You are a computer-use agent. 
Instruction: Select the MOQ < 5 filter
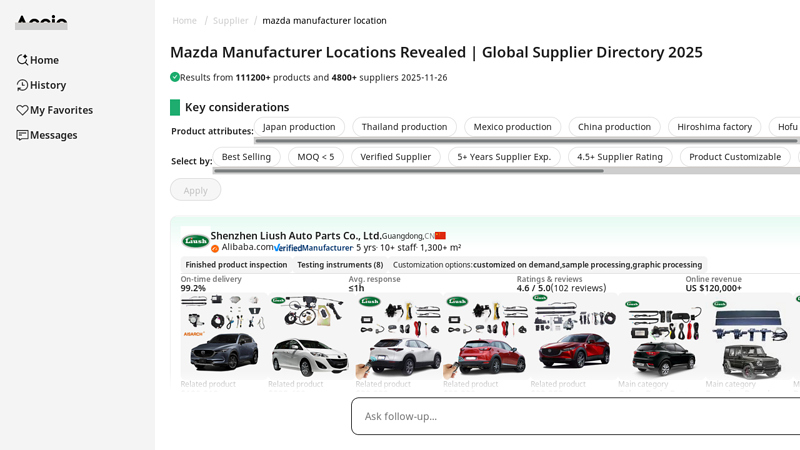click(316, 157)
